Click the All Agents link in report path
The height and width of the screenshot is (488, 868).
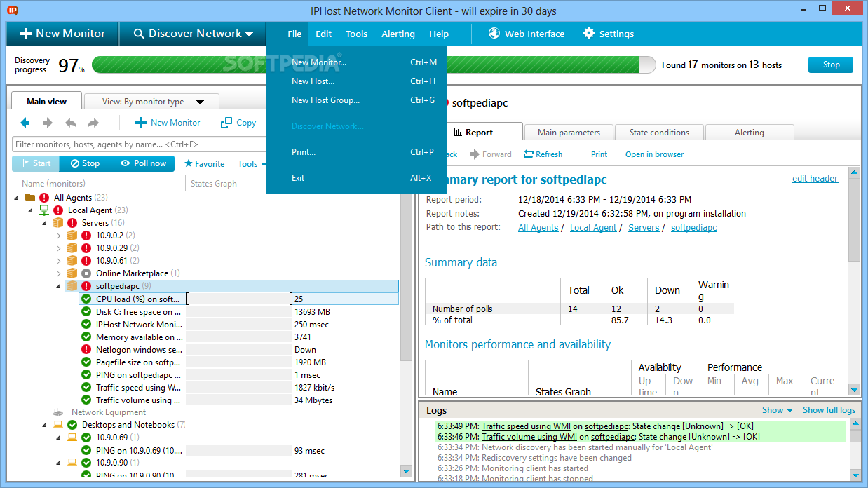pos(538,228)
